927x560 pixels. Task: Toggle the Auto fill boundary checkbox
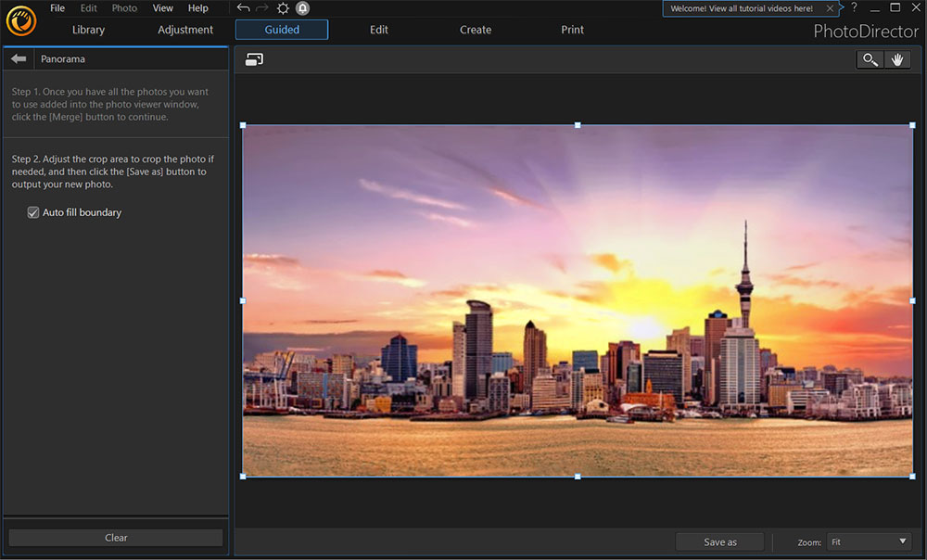33,212
